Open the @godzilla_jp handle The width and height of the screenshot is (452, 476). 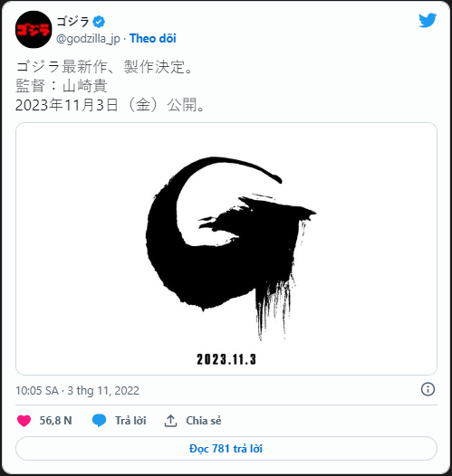pos(88,39)
